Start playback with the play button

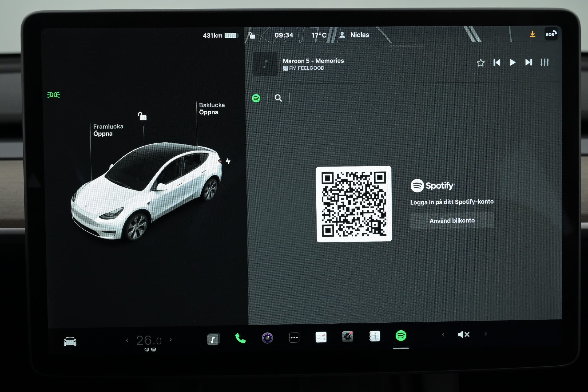coord(513,62)
